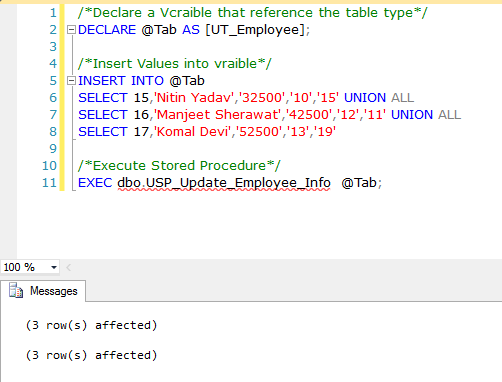Screen dimensions: 502x382
Task: Click the EXEC keyword on line 11
Action: [95, 183]
